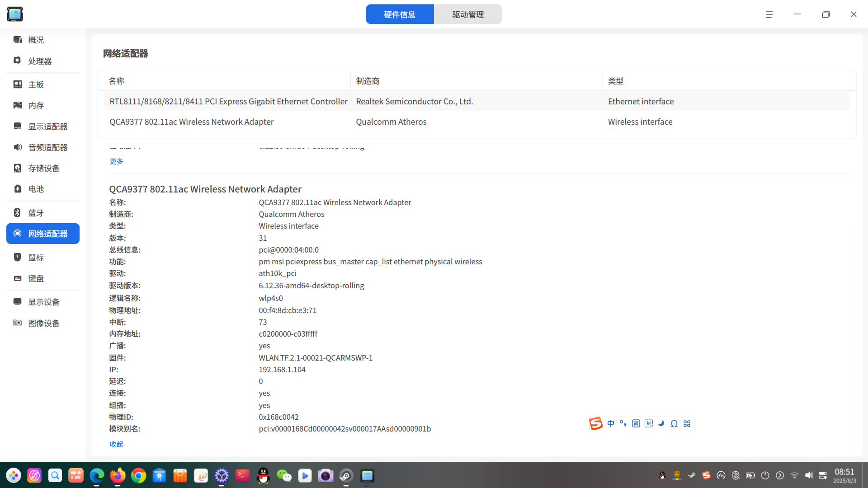Screen dimensions: 868x488
Task: Select the RTL8111 Ethernet Controller row
Action: [x=476, y=101]
